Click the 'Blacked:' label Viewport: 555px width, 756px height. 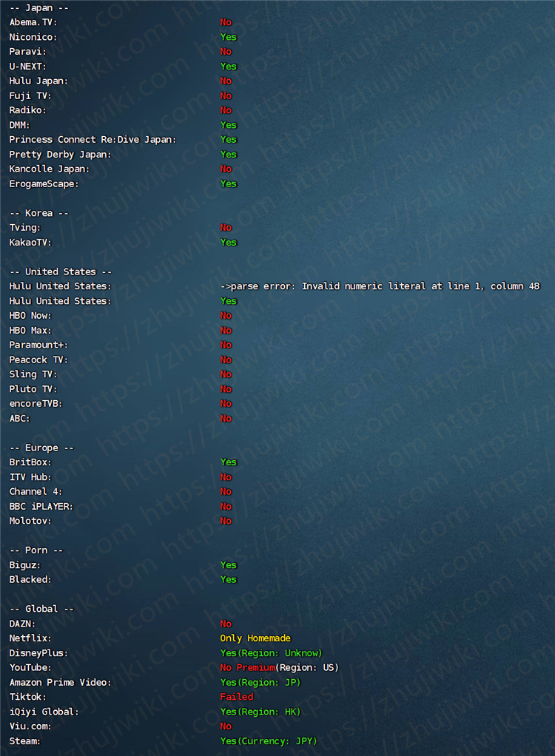tap(30, 579)
